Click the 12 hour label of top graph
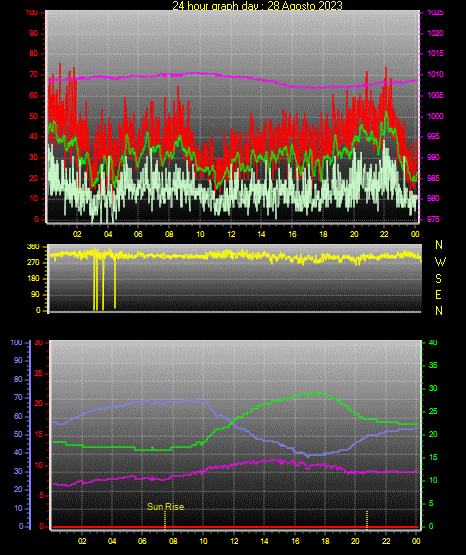466x555 pixels. [x=231, y=234]
